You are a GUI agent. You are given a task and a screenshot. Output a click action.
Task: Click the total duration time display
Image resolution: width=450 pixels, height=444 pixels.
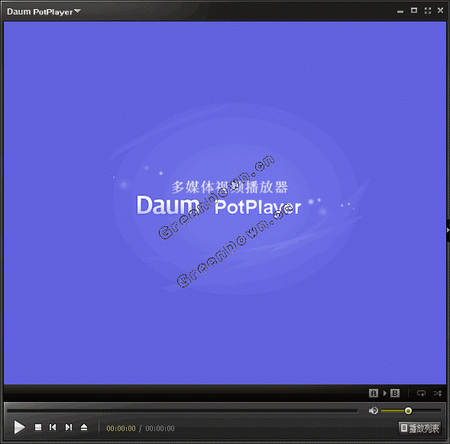(x=160, y=428)
